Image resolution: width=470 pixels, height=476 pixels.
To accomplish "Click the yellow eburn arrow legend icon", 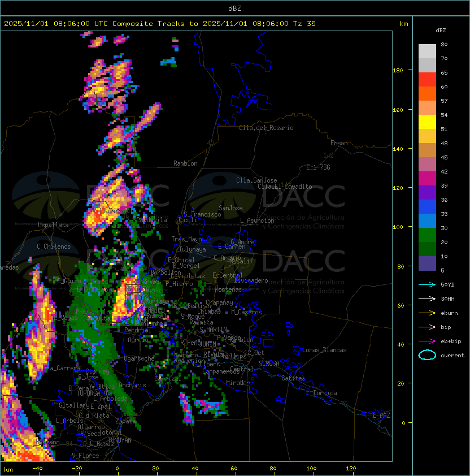I will tap(427, 313).
